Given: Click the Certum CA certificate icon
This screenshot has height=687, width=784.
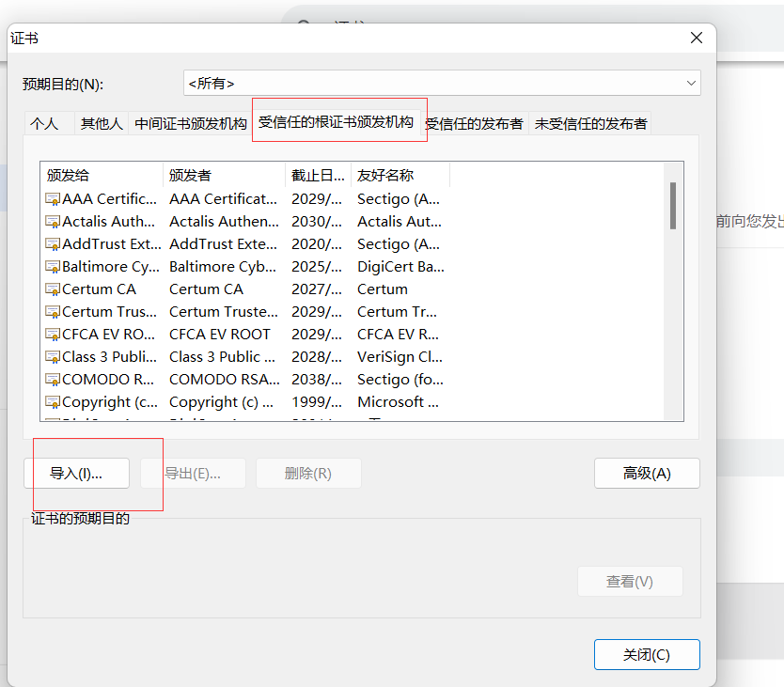Looking at the screenshot, I should pyautogui.click(x=53, y=289).
